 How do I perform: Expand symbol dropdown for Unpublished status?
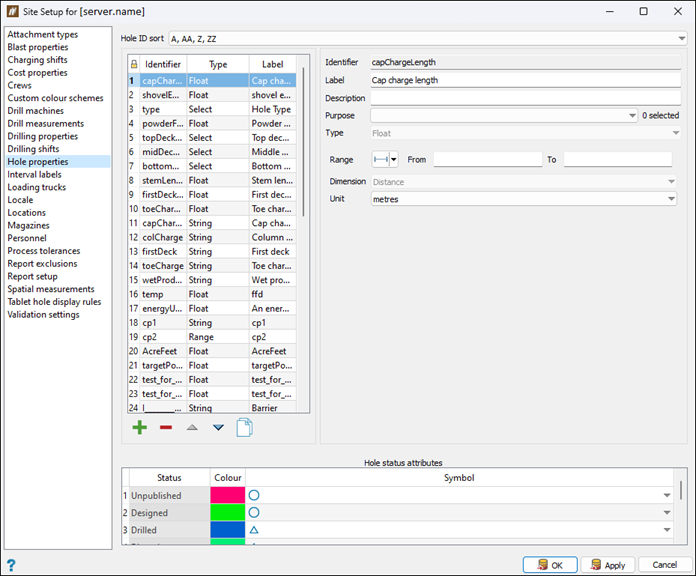pyautogui.click(x=667, y=495)
